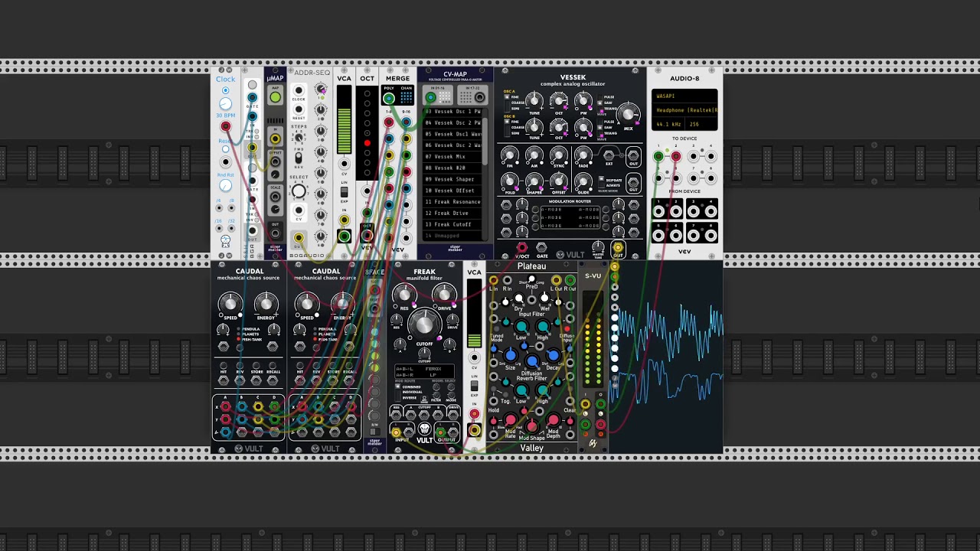This screenshot has width=980, height=551.
Task: Click the Clock module's /32 output jack
Action: tap(230, 227)
